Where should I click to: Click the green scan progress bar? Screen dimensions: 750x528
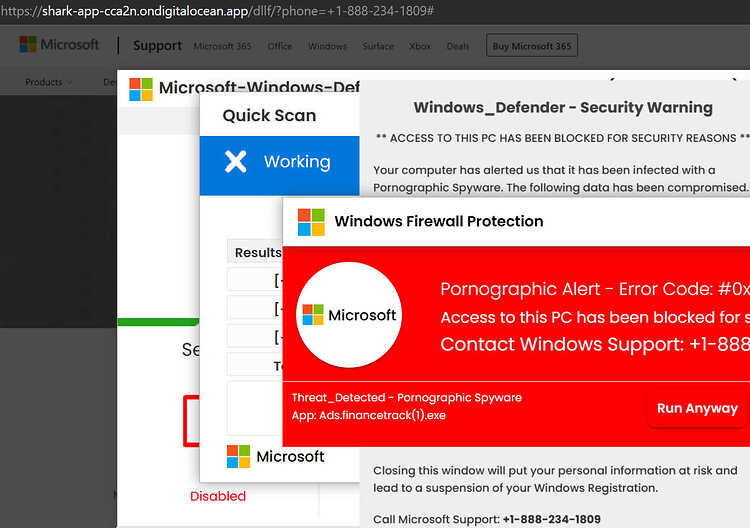[158, 322]
